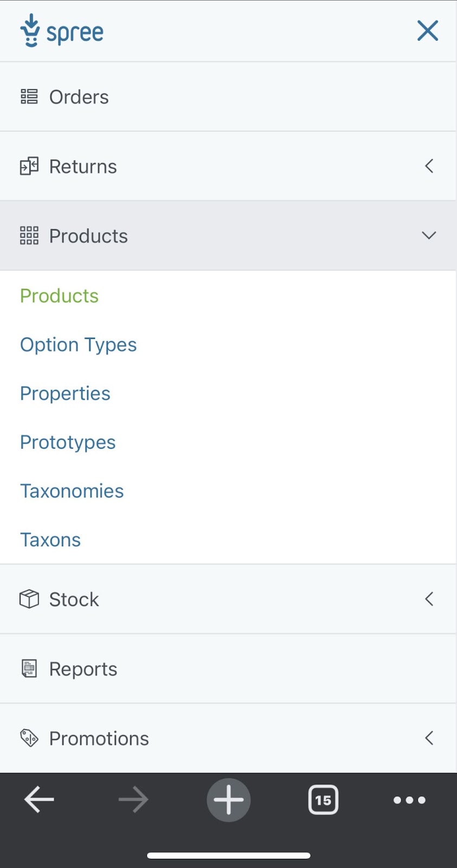
Task: Navigate to Taxons
Action: pyautogui.click(x=50, y=540)
